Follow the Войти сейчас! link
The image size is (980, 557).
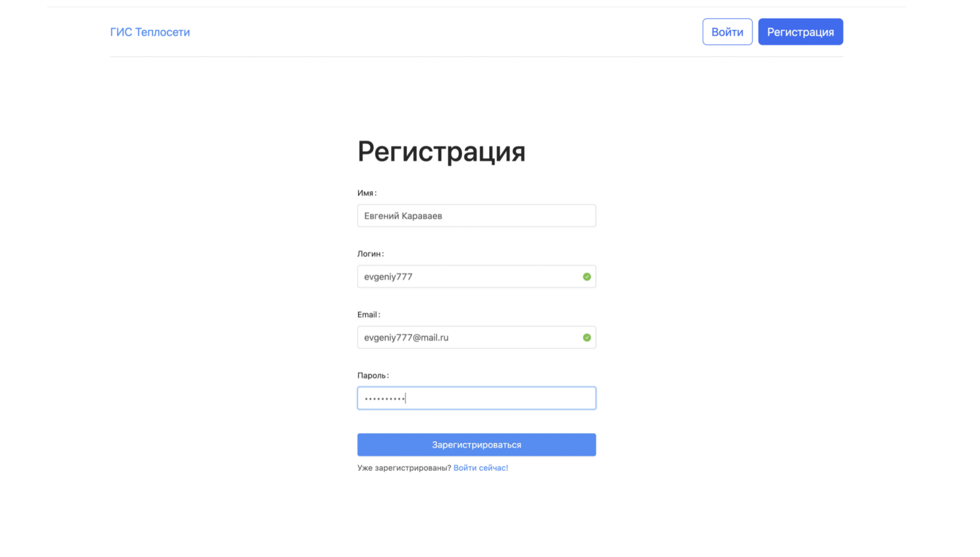(481, 467)
